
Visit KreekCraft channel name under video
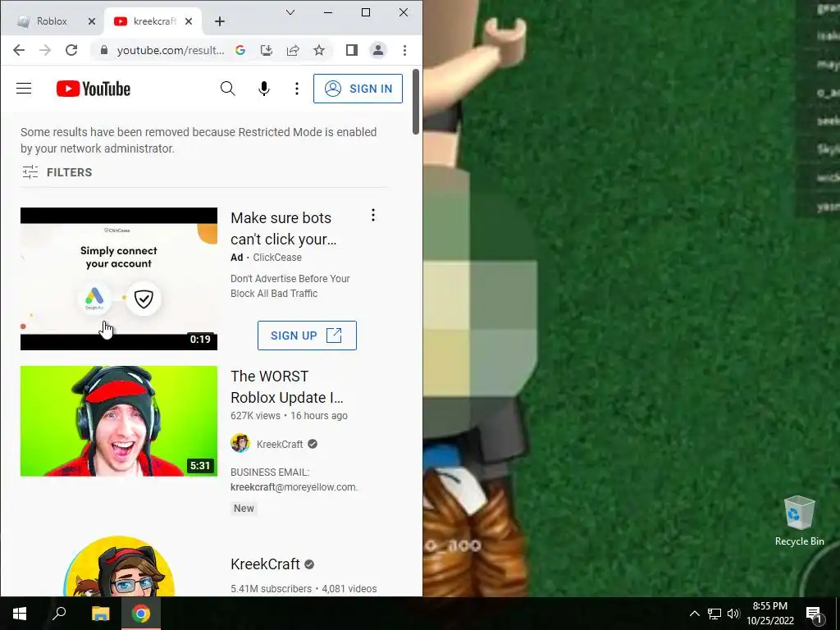pos(280,444)
